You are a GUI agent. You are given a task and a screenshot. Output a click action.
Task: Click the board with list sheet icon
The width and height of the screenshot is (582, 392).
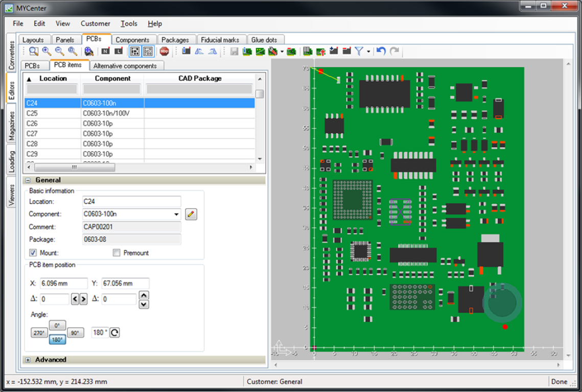(307, 51)
